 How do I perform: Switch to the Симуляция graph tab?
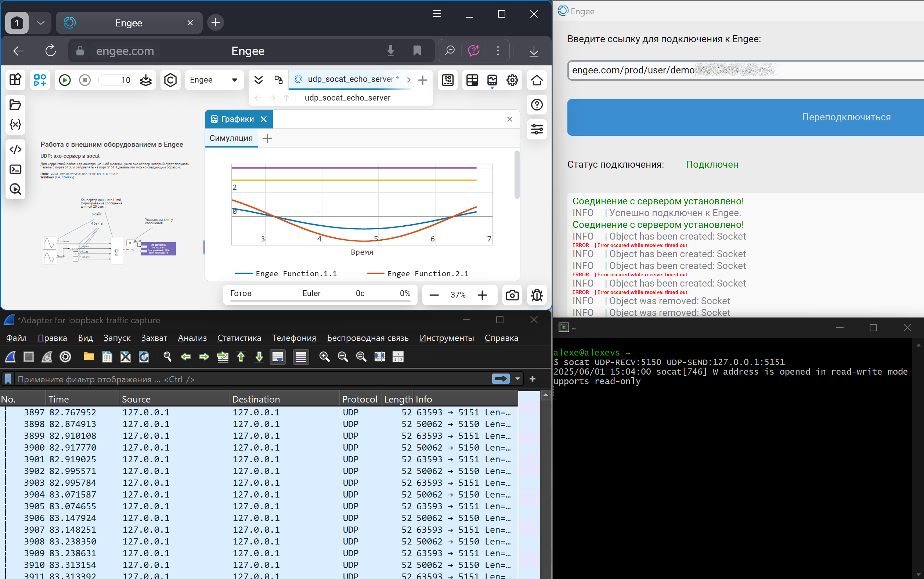[231, 138]
